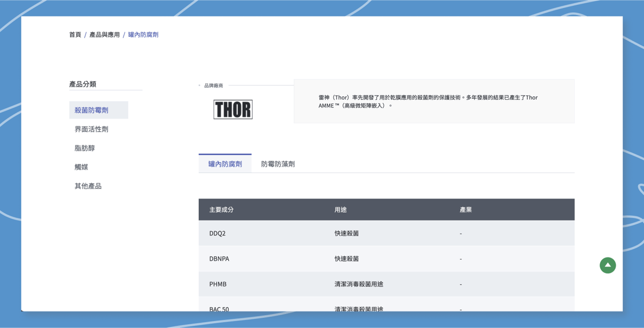Viewport: 644px width, 328px height.
Task: Click the 產業 column header
Action: 465,210
